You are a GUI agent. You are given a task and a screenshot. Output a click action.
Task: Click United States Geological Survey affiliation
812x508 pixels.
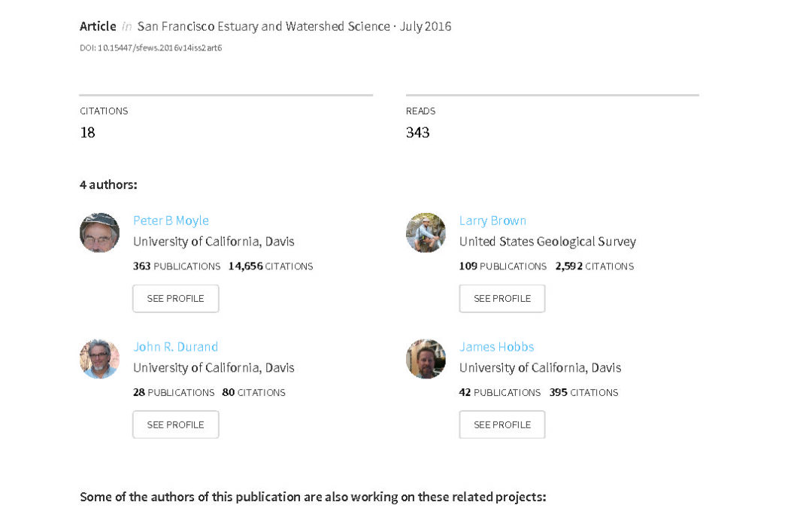coord(547,242)
